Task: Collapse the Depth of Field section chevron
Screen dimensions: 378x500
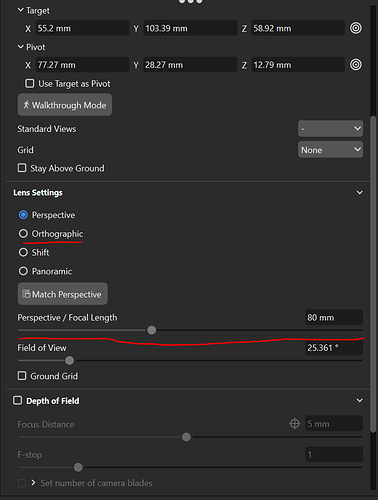Action: coord(360,400)
